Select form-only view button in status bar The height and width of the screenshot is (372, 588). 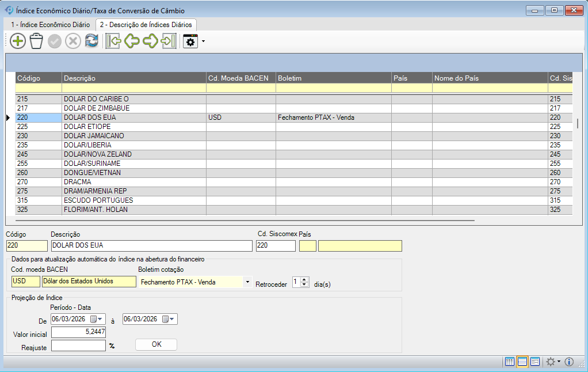535,362
